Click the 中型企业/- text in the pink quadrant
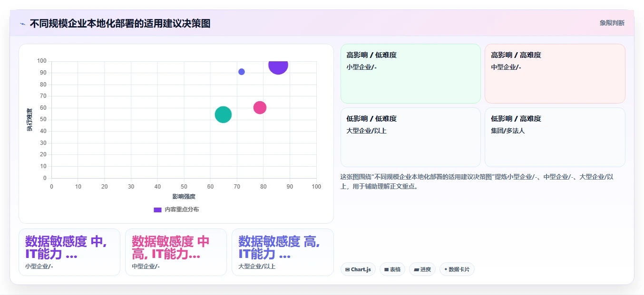Viewport: 644px width, 295px height. 506,67
